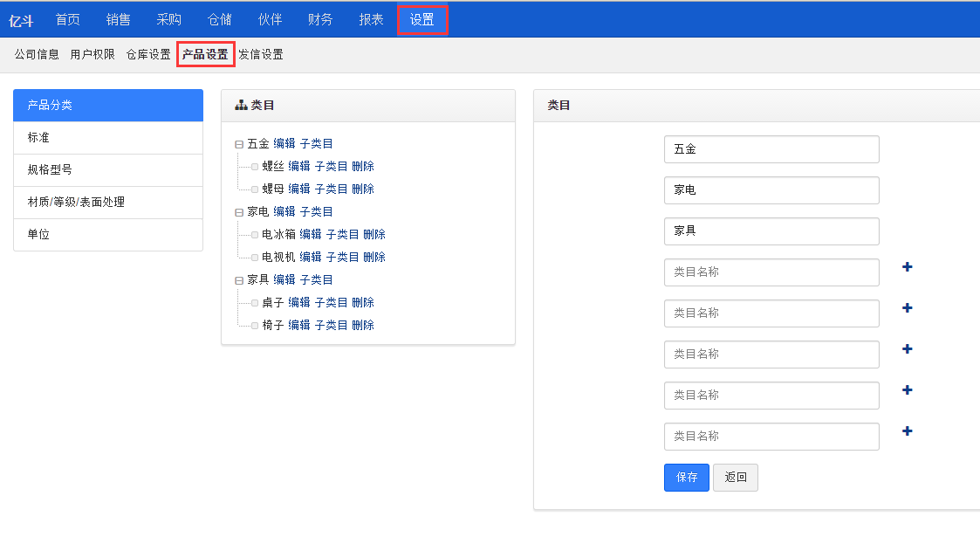Collapse the 五金 category tree node
This screenshot has height=544, width=980.
239,144
